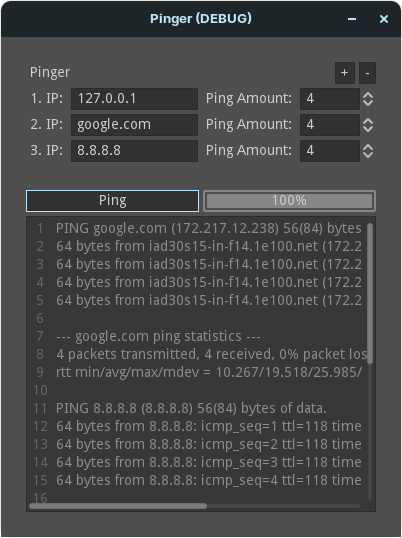Click the line with icmp_seq=3 ttl=118
The height and width of the screenshot is (538, 402).
[209, 463]
